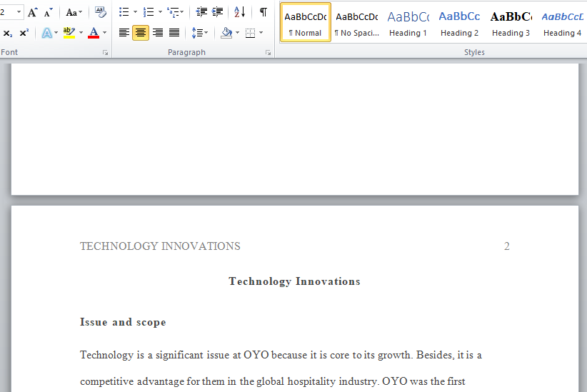Apply the Heading 1 style
Viewport: 587px width, 392px height.
pos(408,22)
